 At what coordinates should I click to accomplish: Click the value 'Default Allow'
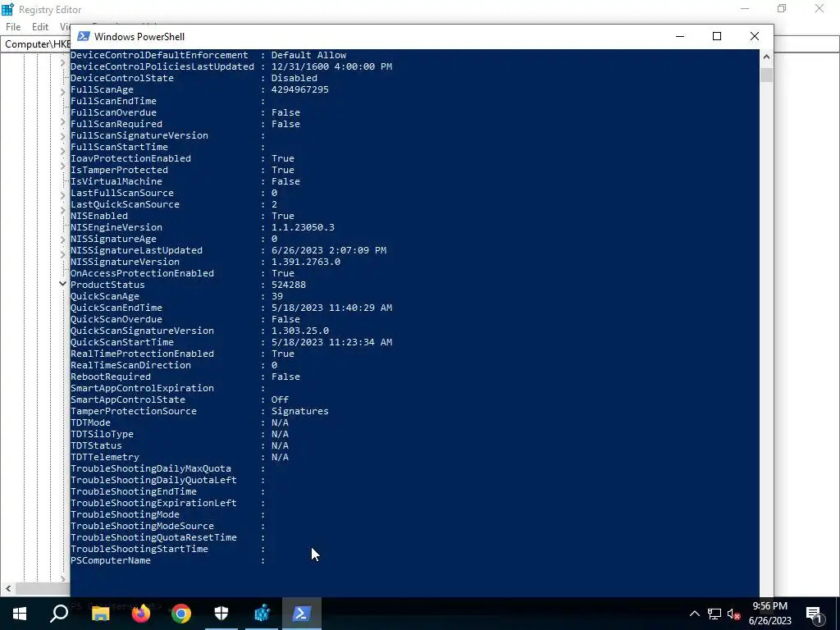point(308,55)
